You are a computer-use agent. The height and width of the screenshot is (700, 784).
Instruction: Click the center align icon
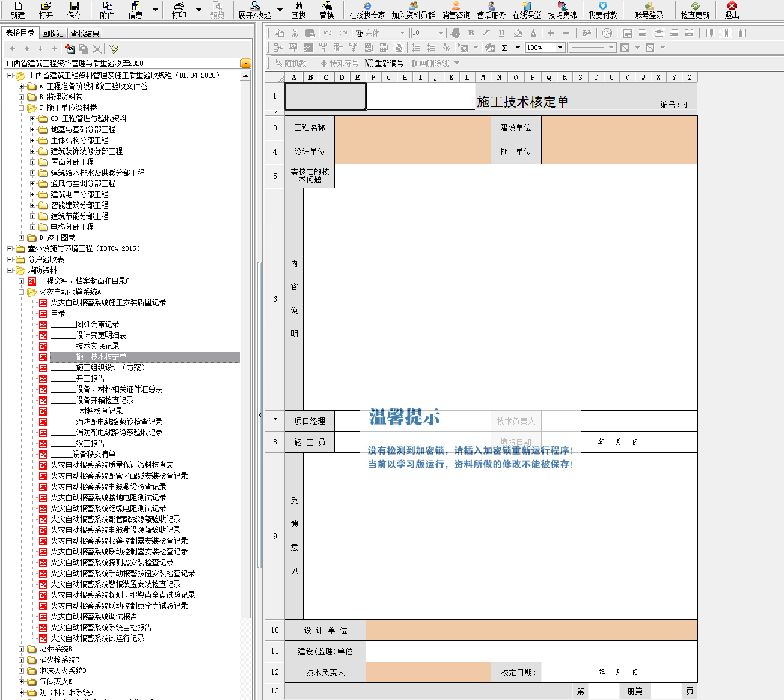click(658, 33)
